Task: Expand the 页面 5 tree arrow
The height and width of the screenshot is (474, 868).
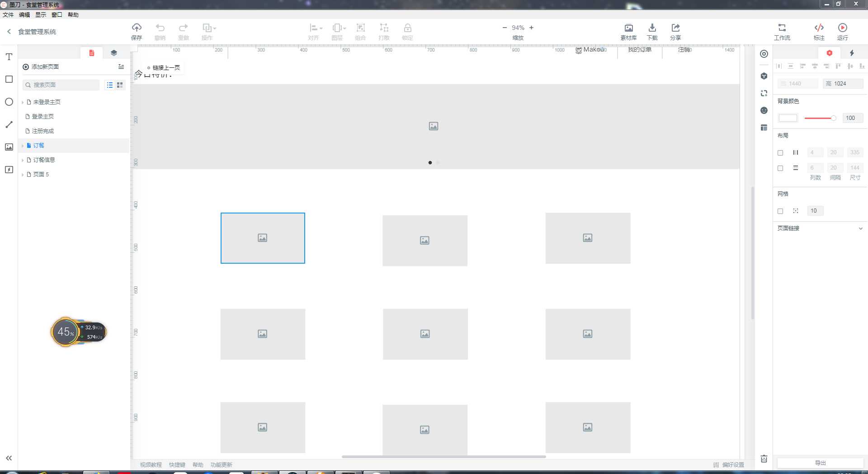Action: point(23,175)
